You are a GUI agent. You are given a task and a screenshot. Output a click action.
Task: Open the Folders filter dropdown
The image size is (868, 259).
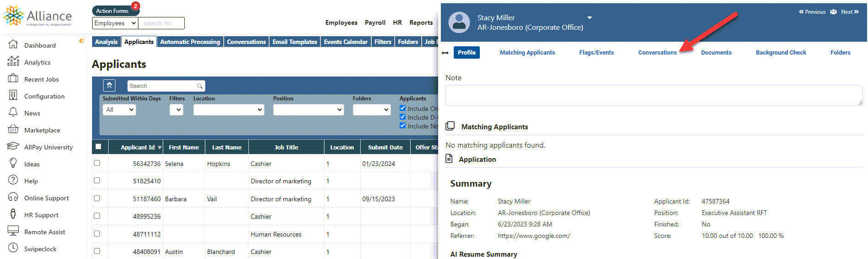pyautogui.click(x=372, y=110)
